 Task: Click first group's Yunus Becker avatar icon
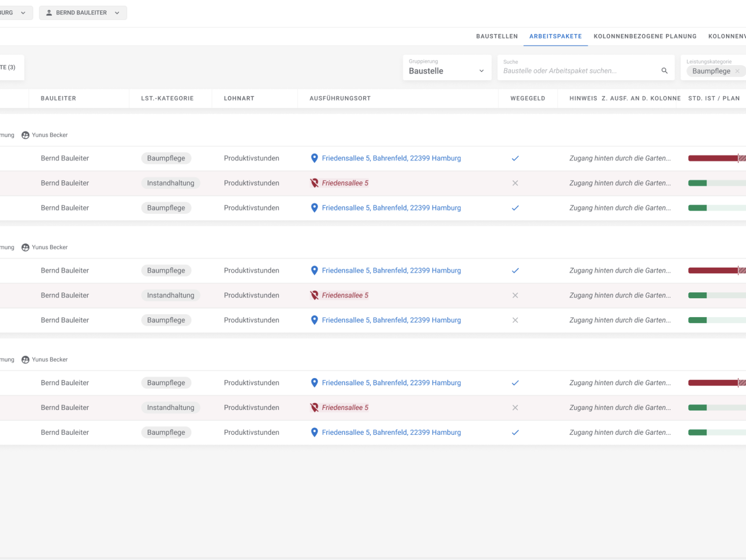coord(25,135)
